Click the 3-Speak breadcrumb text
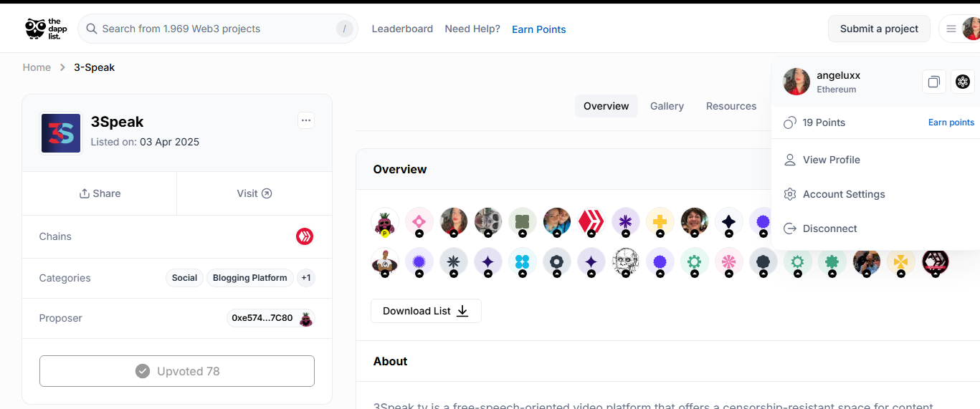Image resolution: width=980 pixels, height=409 pixels. [94, 67]
